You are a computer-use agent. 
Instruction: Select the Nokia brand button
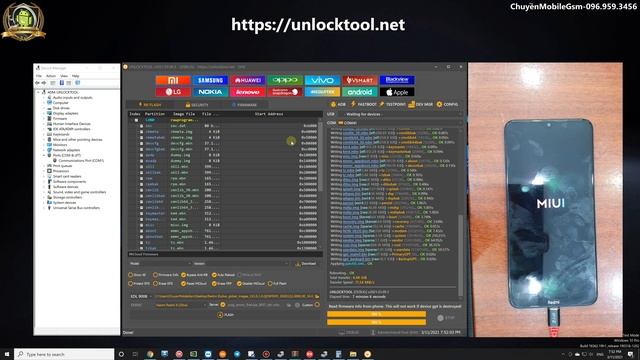(210, 92)
